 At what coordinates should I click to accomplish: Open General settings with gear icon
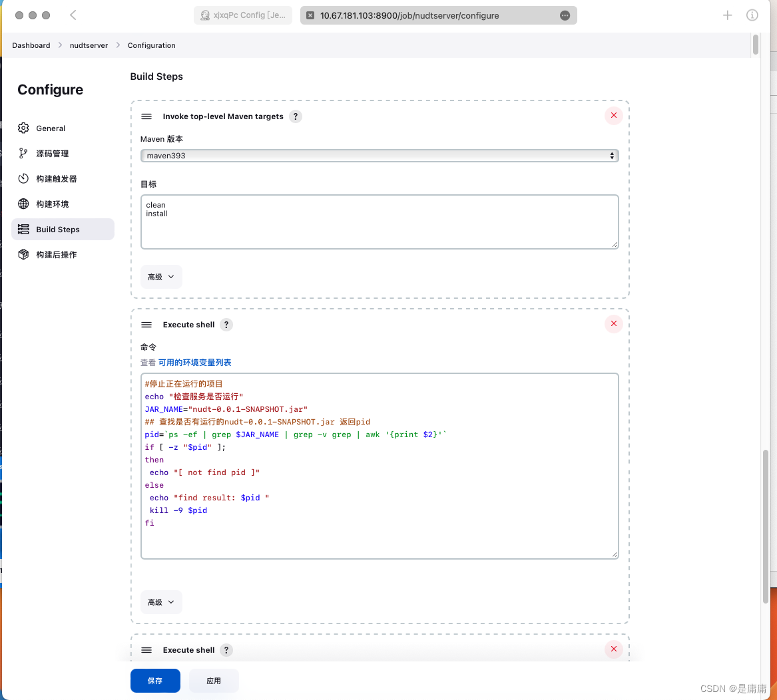tap(23, 128)
